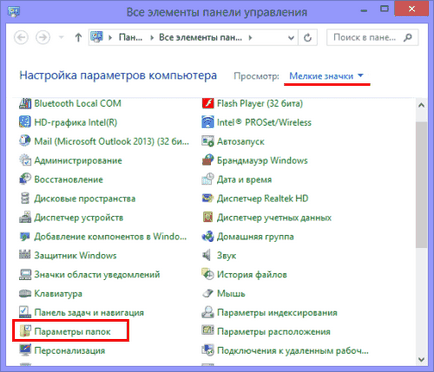Screen dimensions: 434x372
Task: Click the Параметры папок folder icon
Action: (x=25, y=331)
